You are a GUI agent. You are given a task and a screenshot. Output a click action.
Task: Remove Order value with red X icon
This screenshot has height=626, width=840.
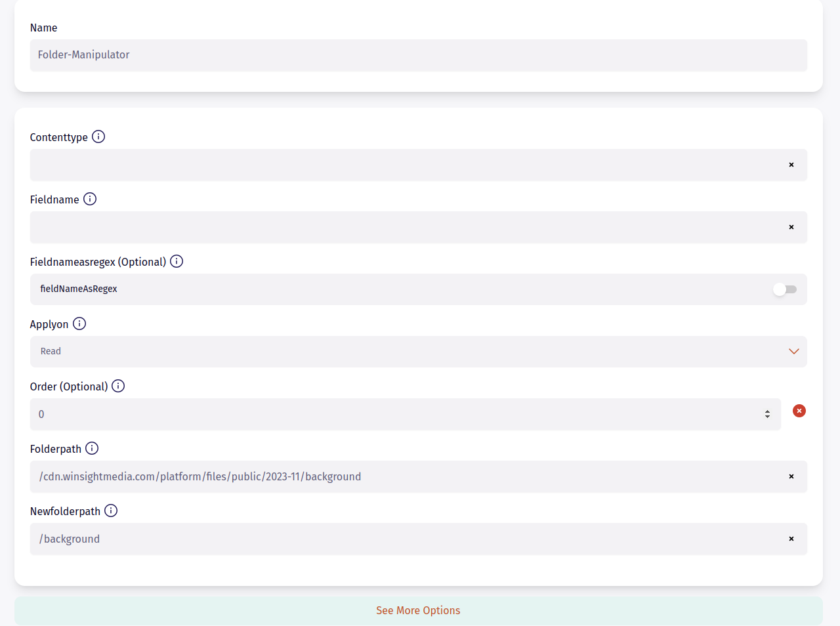(x=799, y=411)
